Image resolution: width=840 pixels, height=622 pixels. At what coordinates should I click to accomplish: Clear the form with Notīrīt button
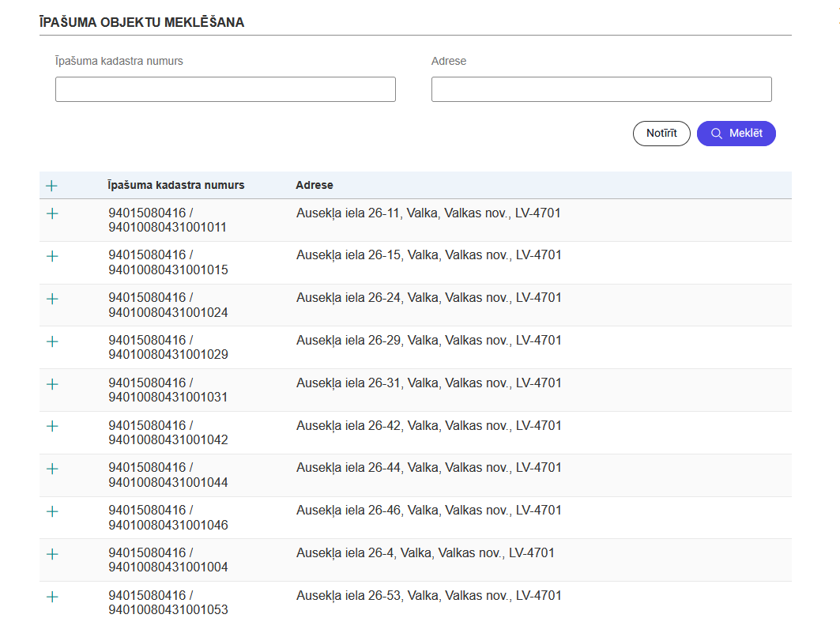(x=661, y=134)
